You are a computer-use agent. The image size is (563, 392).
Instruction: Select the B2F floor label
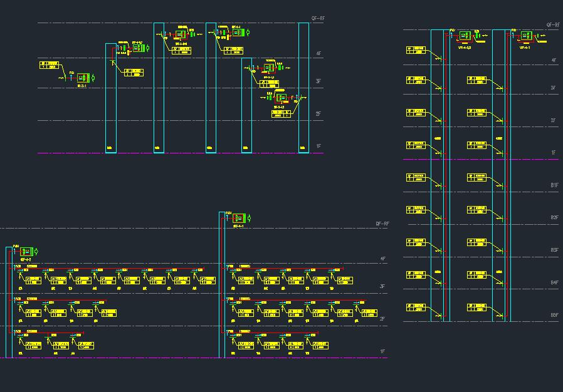[554, 218]
